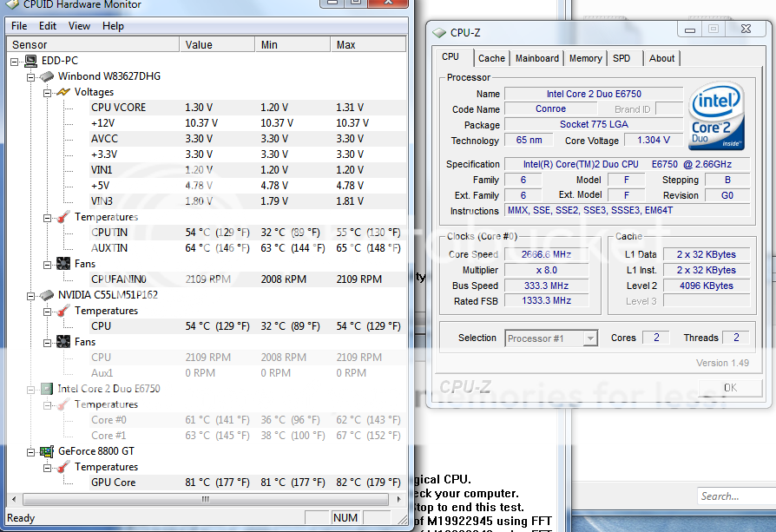
Task: Click the NVIDIA C55LM51P162 chip icon
Action: click(x=47, y=295)
